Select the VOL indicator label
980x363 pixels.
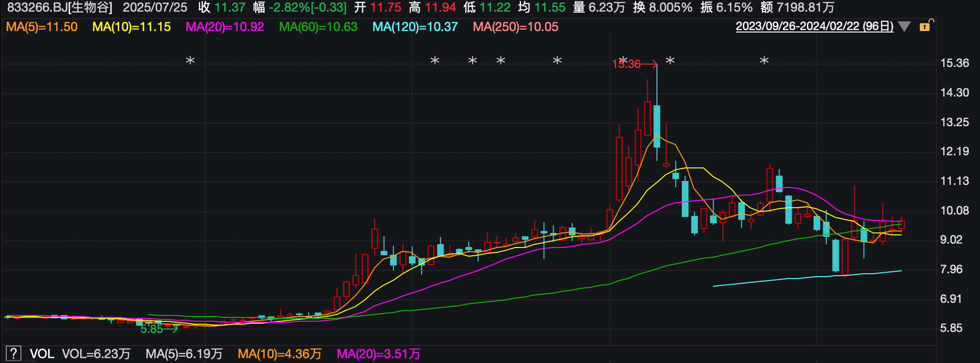pos(42,354)
